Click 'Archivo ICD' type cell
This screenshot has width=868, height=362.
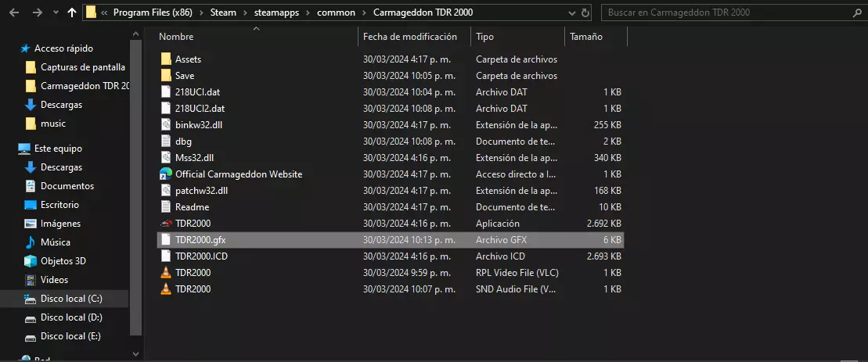[x=500, y=256]
